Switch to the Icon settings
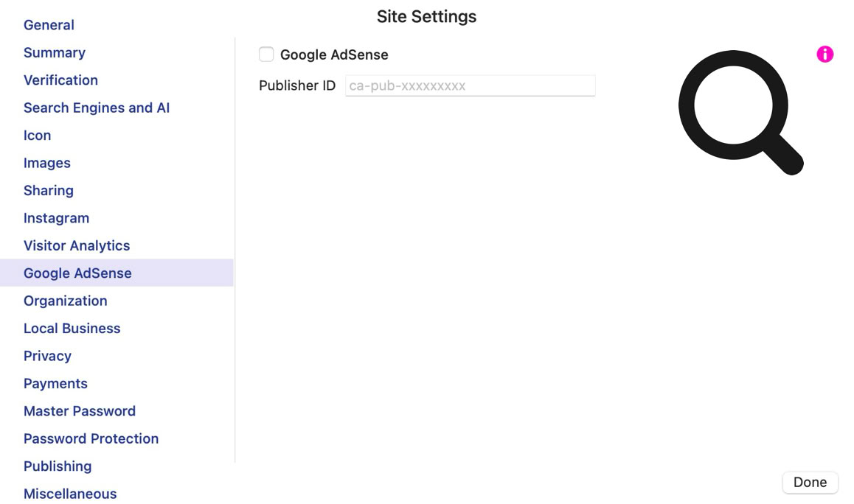 [37, 136]
